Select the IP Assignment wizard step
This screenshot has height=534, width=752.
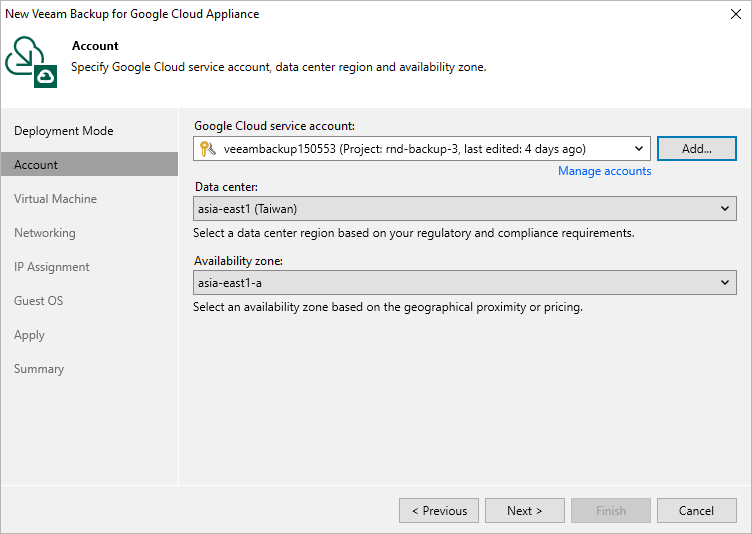coord(51,267)
